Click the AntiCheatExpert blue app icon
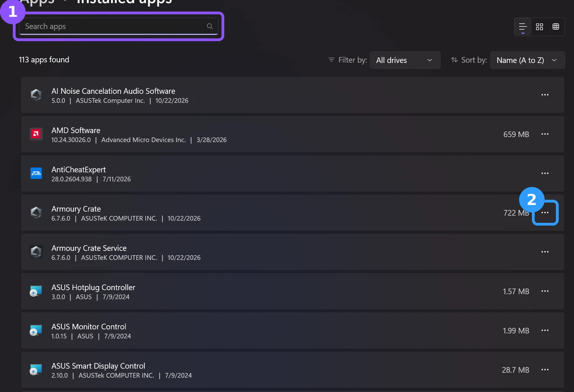 click(x=36, y=173)
